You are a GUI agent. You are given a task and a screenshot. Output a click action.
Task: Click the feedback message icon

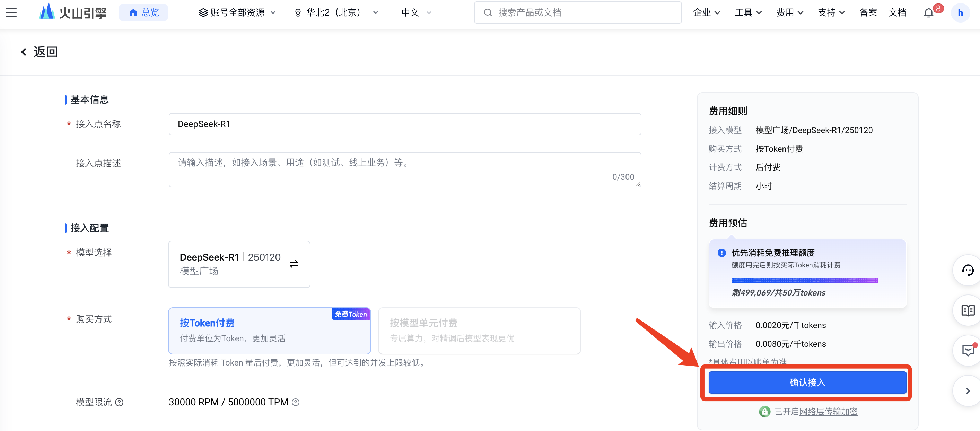click(x=968, y=350)
